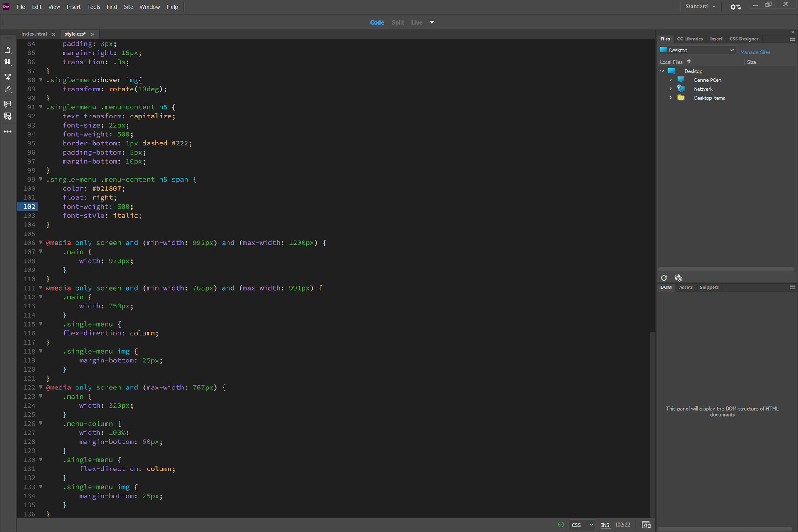Viewport: 798px width, 532px height.
Task: Open the Insert panel tab on right
Action: pos(716,39)
